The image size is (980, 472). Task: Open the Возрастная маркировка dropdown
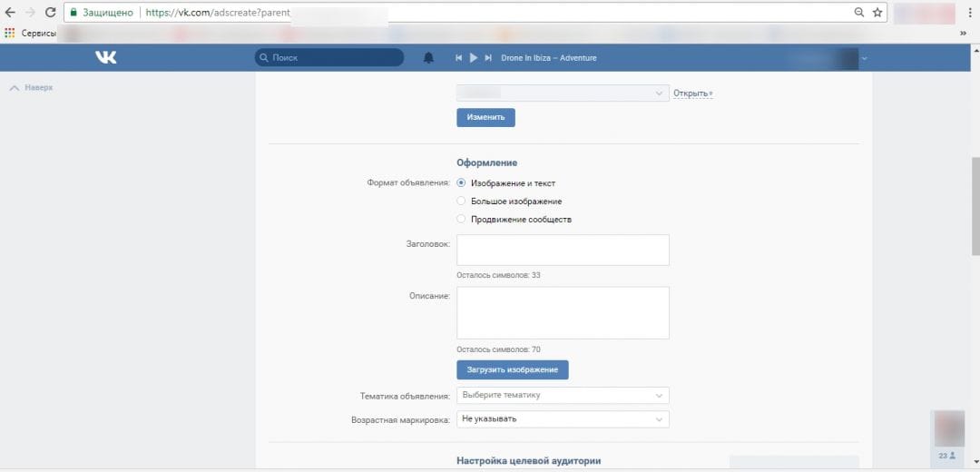pyautogui.click(x=563, y=418)
